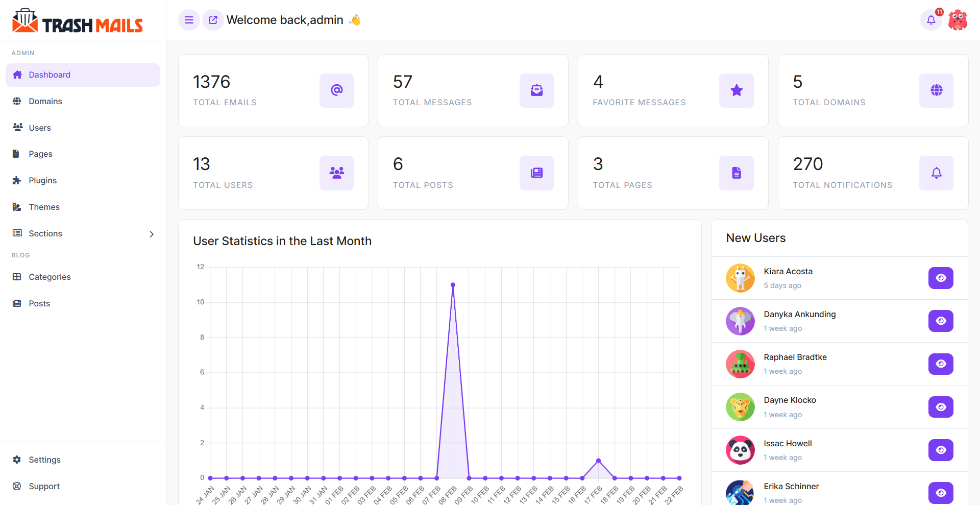The height and width of the screenshot is (505, 980).
Task: Click the 08 FEB peak point on the chart
Action: click(452, 285)
